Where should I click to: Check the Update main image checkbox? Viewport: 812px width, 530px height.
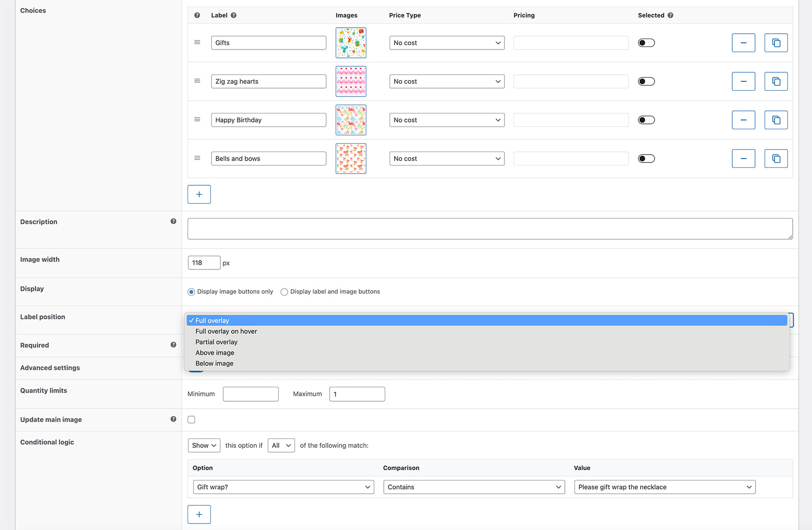point(192,420)
